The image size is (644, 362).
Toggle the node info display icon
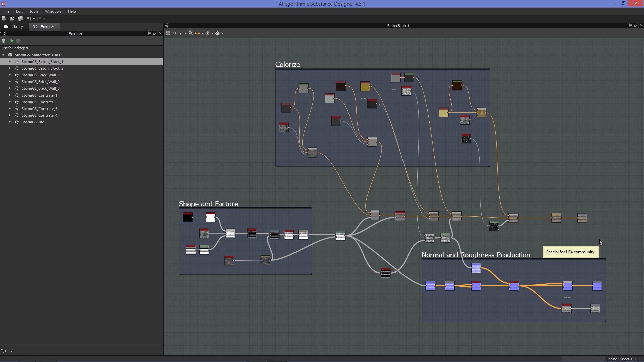point(181,33)
